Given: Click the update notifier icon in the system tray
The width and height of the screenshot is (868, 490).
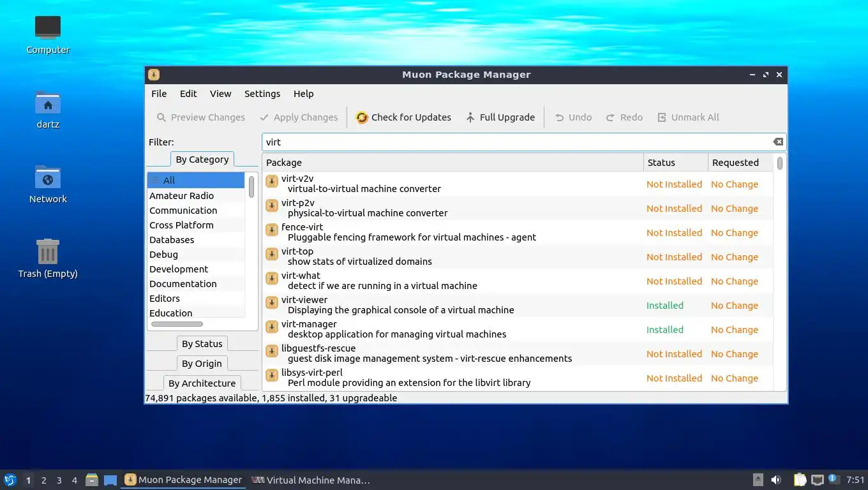Looking at the screenshot, I should coord(833,479).
